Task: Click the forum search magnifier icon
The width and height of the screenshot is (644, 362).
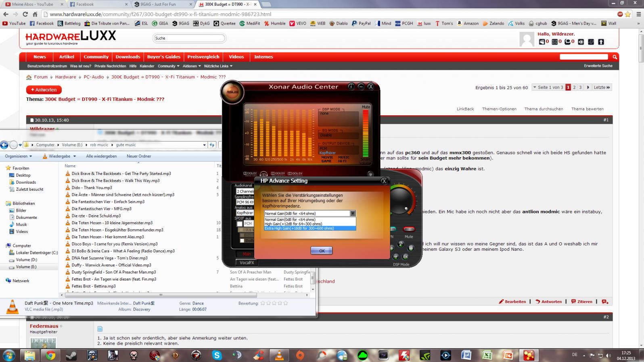Action: point(615,57)
